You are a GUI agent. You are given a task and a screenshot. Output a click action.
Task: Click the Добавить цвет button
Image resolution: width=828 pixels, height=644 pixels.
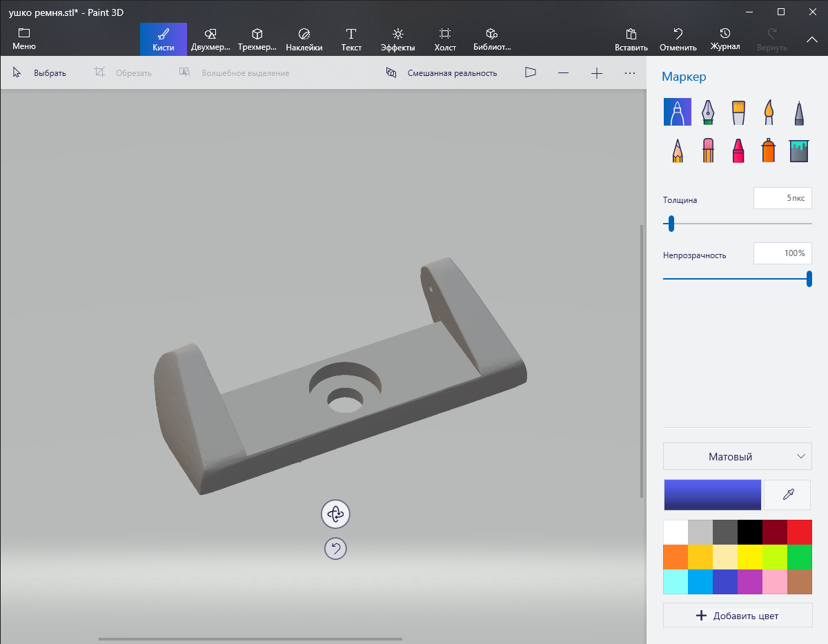coord(738,616)
